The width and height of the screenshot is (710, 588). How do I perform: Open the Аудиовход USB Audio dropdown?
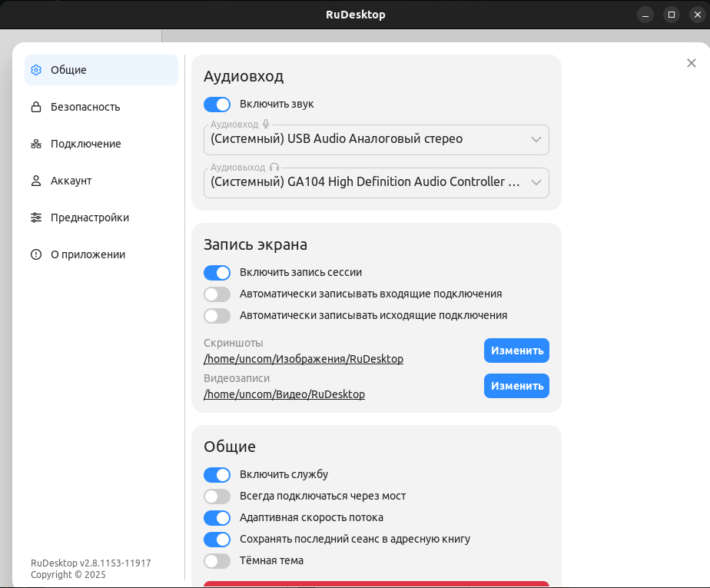coord(377,140)
